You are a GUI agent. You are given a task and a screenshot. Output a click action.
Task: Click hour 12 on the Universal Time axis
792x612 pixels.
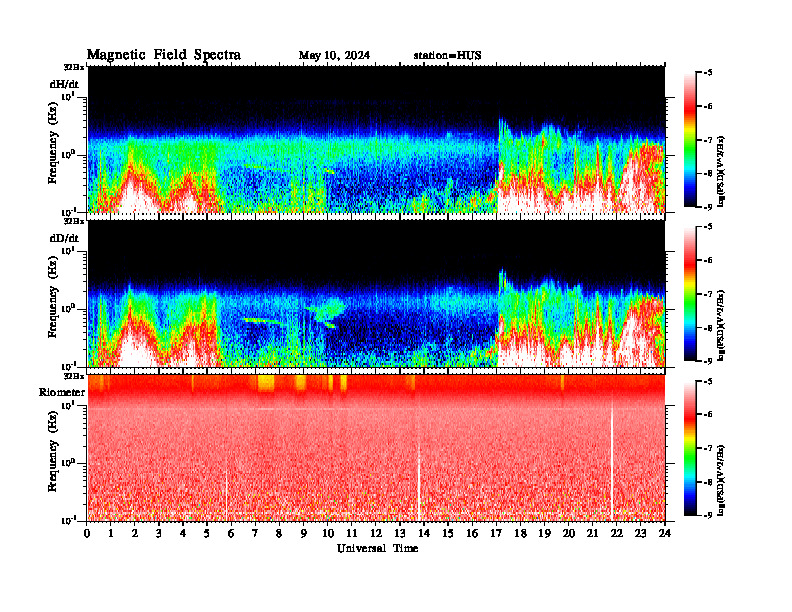click(376, 533)
